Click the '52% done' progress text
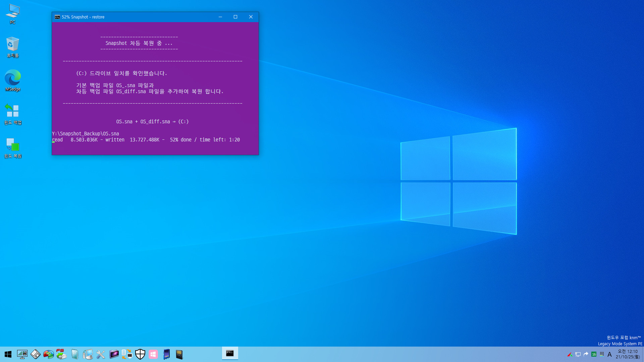The width and height of the screenshot is (644, 362). (181, 139)
